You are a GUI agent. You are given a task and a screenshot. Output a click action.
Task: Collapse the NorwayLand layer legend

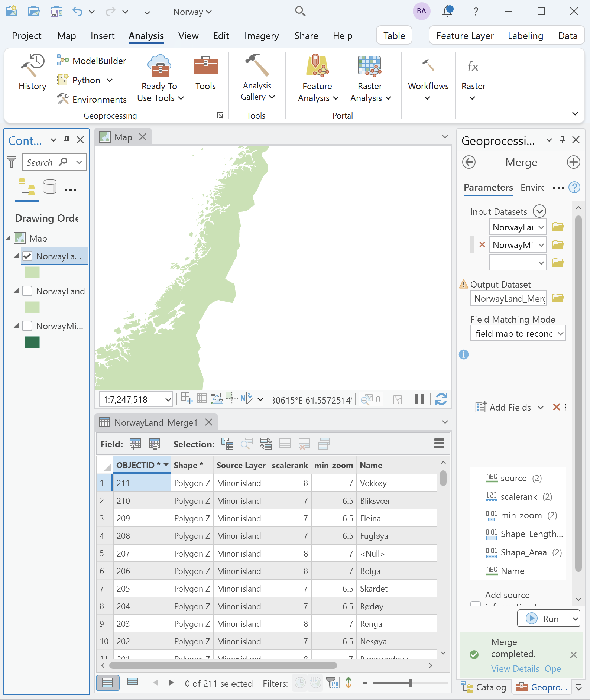point(16,291)
